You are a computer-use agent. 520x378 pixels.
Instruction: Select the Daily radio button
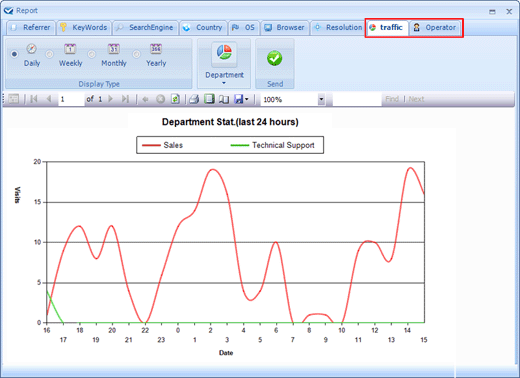(14, 54)
